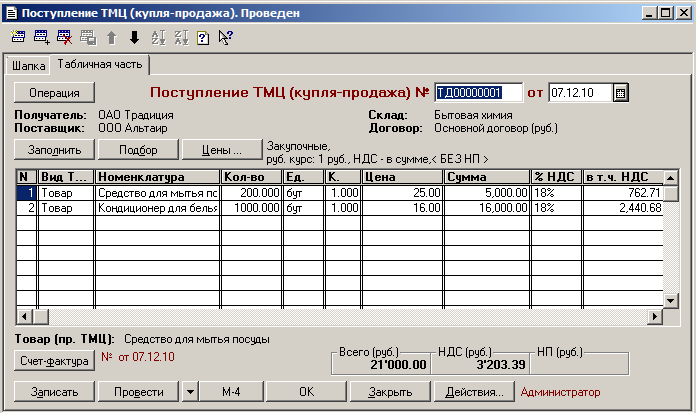Click the Закрыть button
Image resolution: width=696 pixels, height=413 pixels.
pos(390,392)
